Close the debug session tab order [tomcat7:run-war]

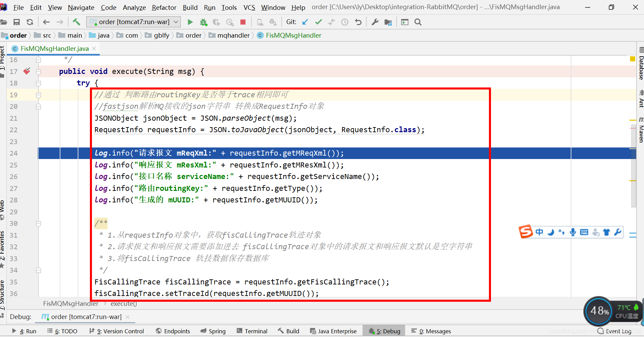pos(128,317)
